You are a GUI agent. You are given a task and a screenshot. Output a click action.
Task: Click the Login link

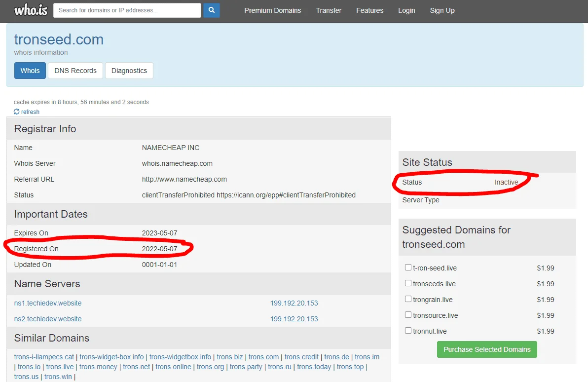coord(406,10)
